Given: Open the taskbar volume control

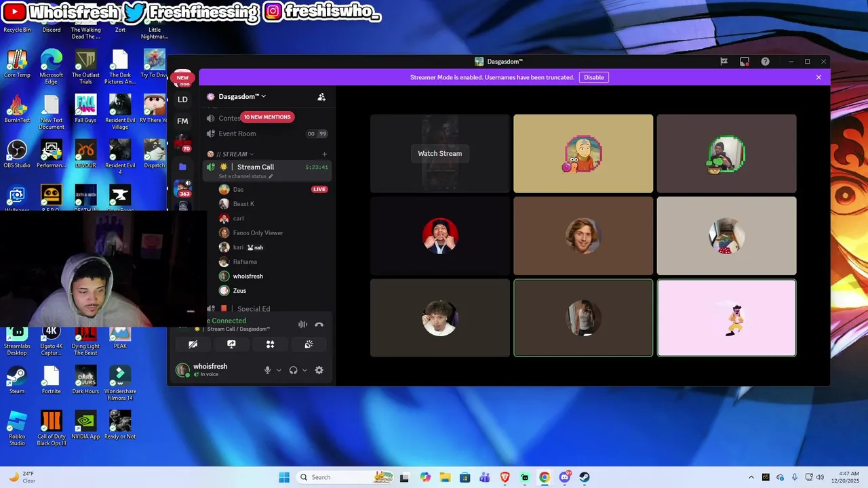Looking at the screenshot, I should pos(820,477).
